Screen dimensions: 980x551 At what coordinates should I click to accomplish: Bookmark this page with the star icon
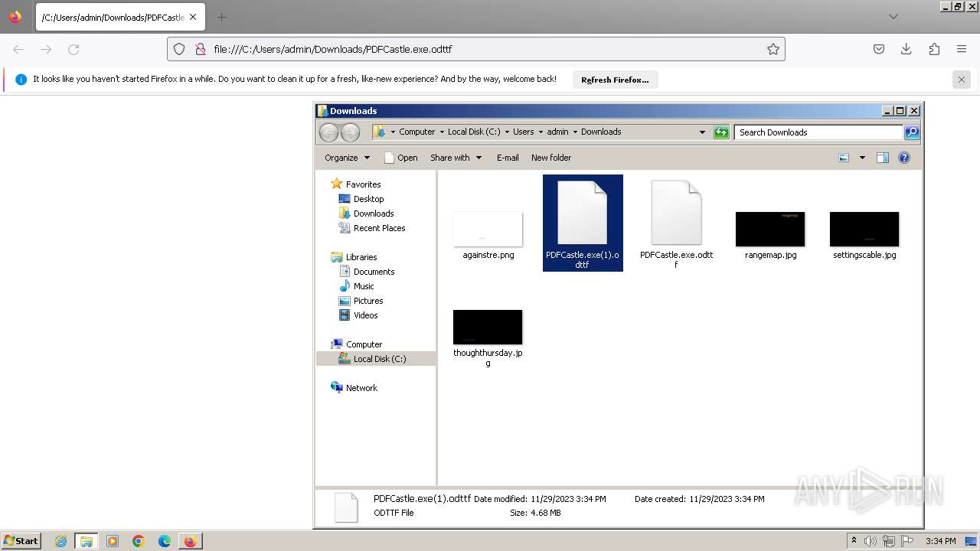(x=773, y=49)
